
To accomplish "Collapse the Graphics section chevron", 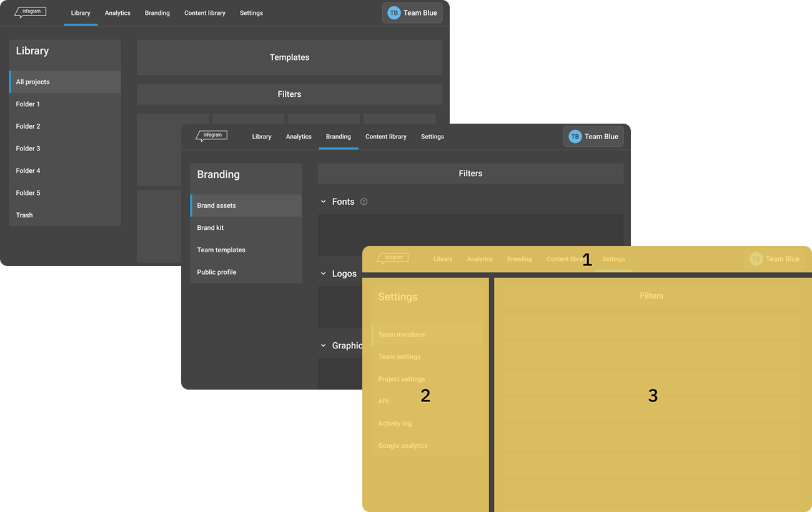I will (x=324, y=345).
